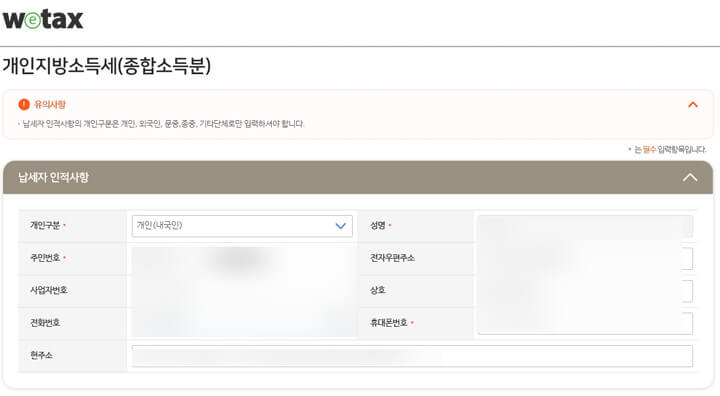Click the 전화번호 field label
This screenshot has height=396, width=720.
point(45,323)
